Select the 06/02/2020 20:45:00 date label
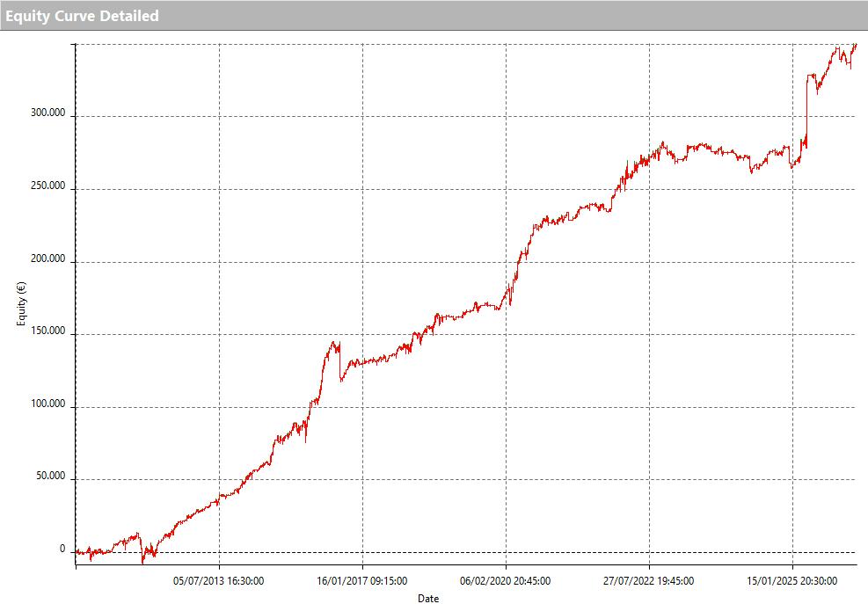The width and height of the screenshot is (868, 604). [506, 580]
